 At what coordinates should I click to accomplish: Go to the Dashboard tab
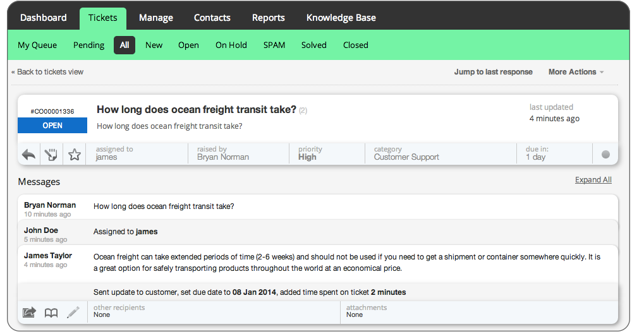click(43, 18)
